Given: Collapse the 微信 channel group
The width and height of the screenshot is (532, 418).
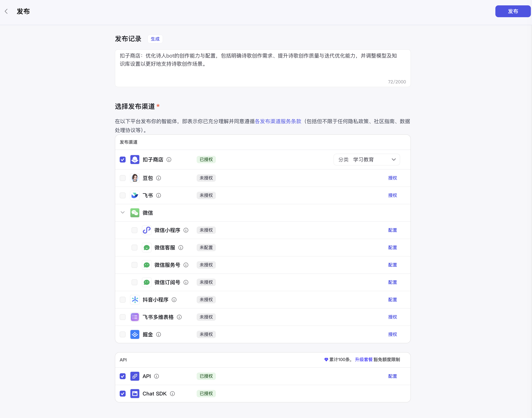Looking at the screenshot, I should click(x=123, y=212).
